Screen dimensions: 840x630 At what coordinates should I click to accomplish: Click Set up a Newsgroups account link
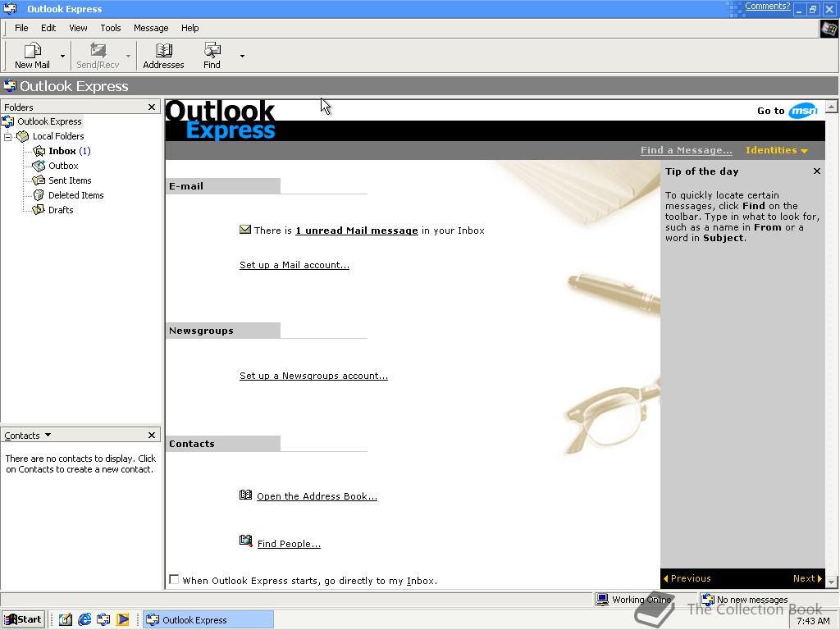313,376
